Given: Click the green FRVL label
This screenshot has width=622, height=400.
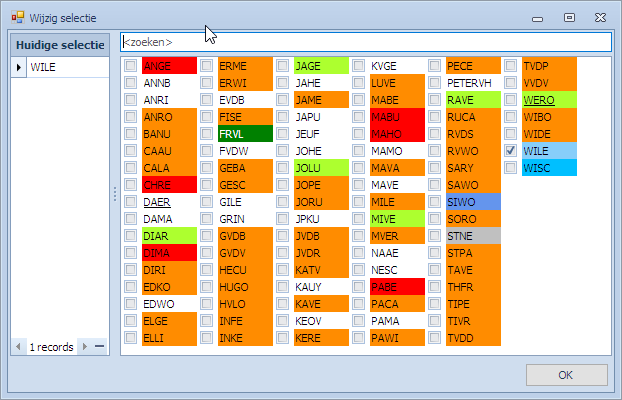Looking at the screenshot, I should [245, 134].
